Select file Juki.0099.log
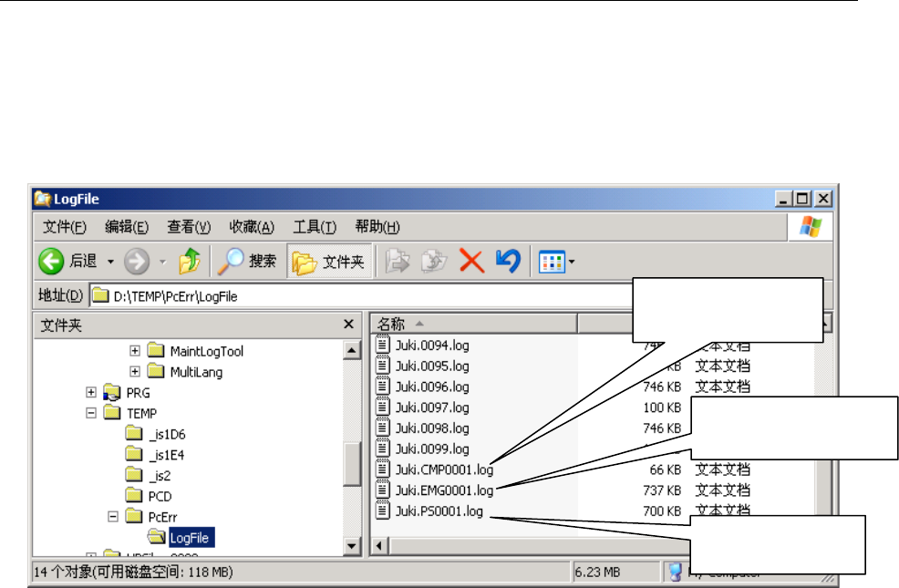 [432, 449]
